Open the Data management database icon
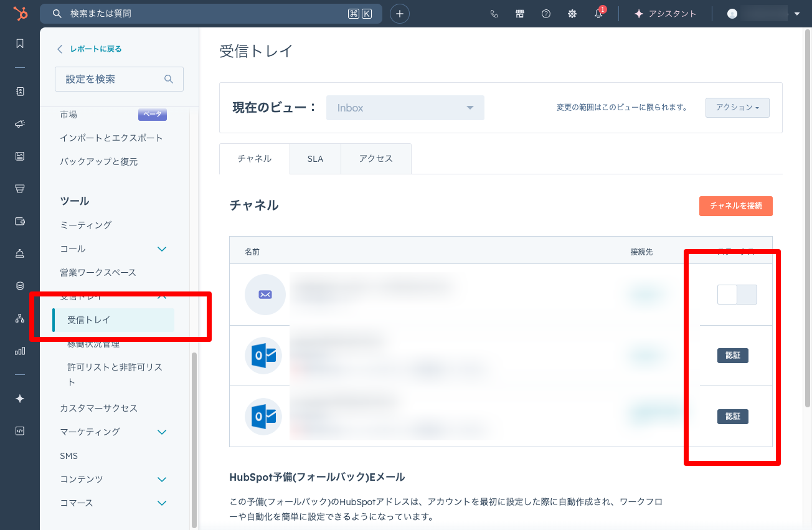 pos(20,286)
